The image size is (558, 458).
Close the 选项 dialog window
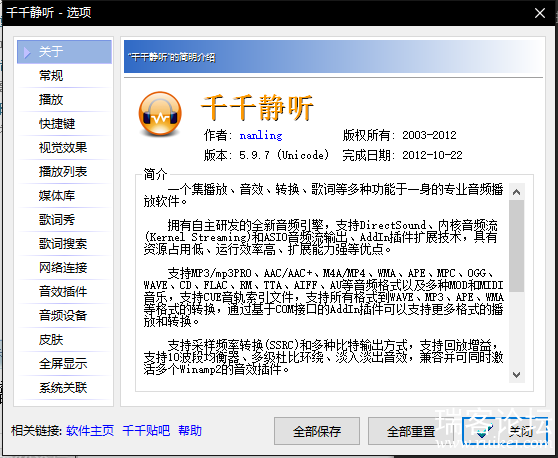pos(539,13)
